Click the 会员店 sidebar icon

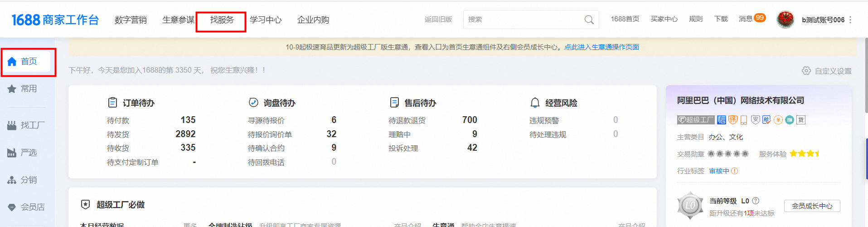(x=12, y=207)
